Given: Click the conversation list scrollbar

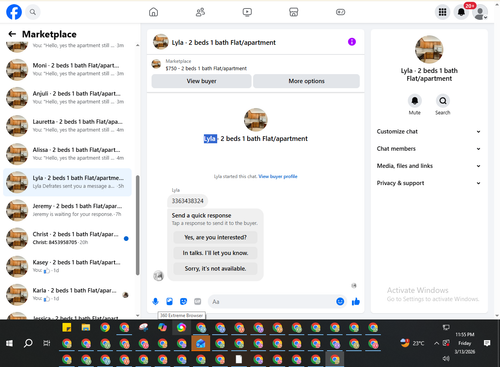Looking at the screenshot, I should (x=137, y=225).
